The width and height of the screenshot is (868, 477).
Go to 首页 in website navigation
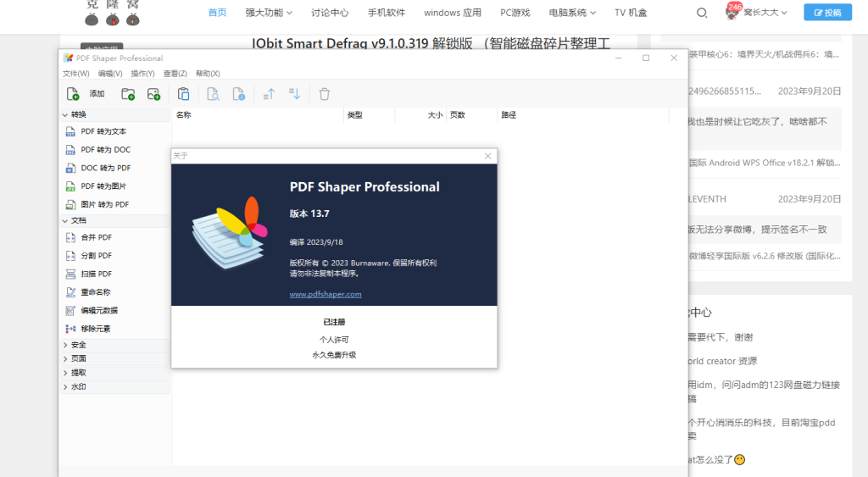pyautogui.click(x=217, y=13)
